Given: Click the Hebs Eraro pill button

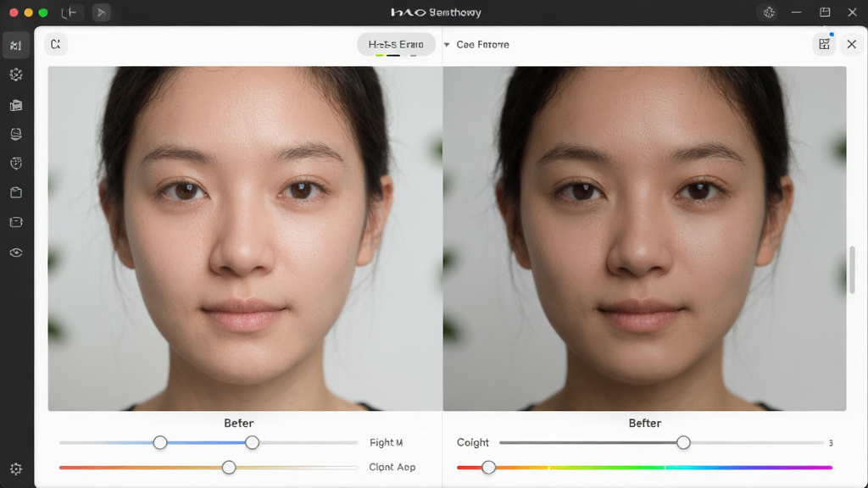Looking at the screenshot, I should tap(396, 44).
